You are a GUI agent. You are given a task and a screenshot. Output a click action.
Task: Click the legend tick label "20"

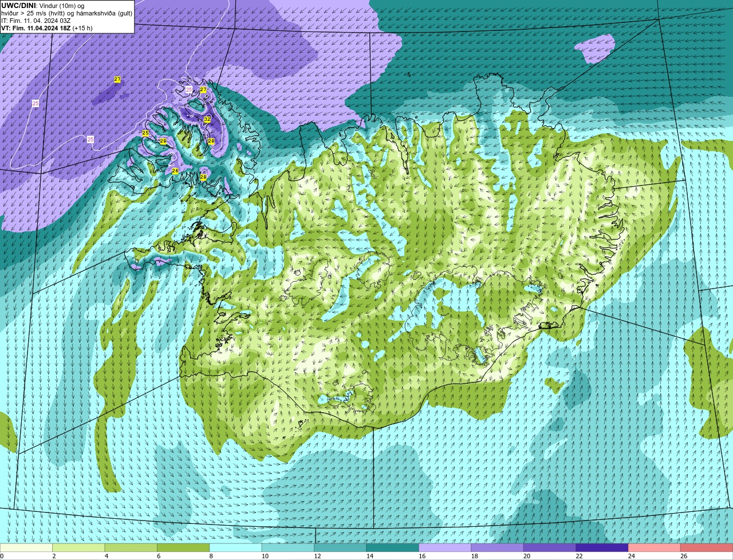(527, 556)
